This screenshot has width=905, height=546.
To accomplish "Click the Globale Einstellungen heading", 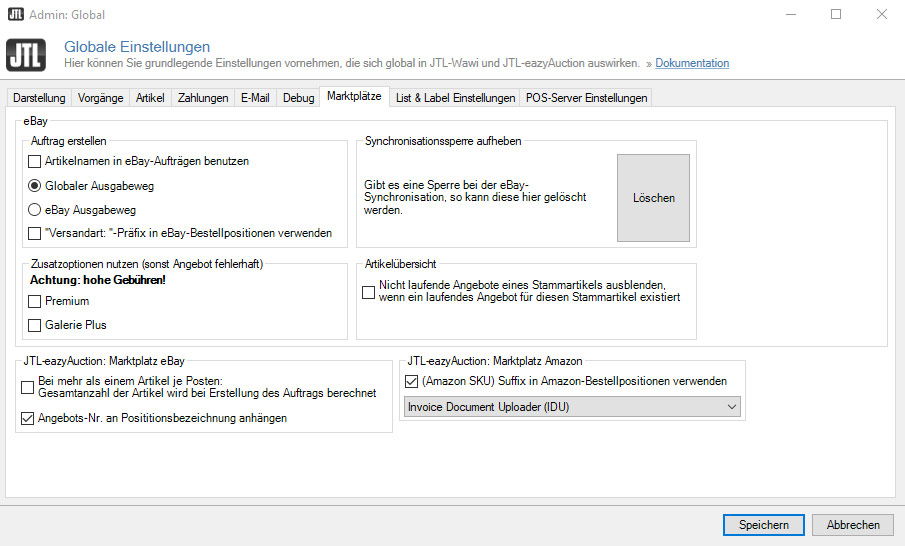I will 137,47.
